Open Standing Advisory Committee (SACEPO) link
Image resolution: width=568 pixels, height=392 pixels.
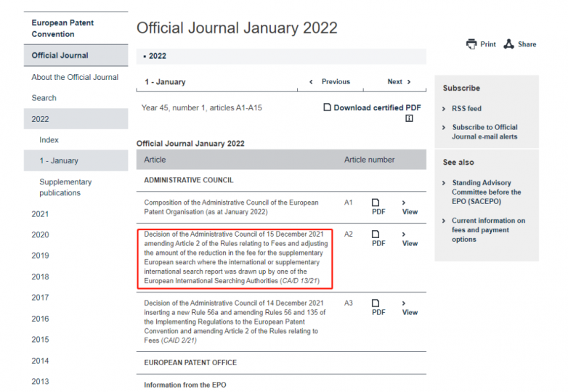(486, 192)
